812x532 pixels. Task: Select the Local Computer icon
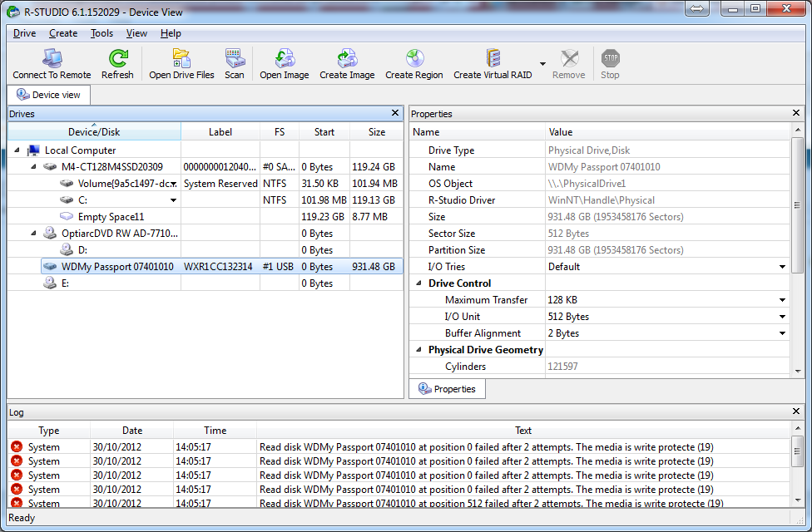coord(33,150)
